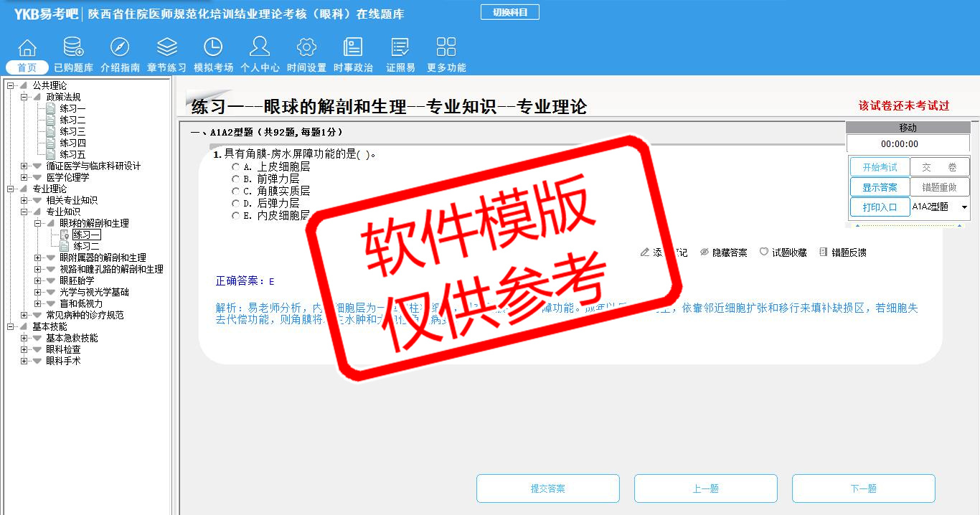Go to next question with 下一题
This screenshot has height=515, width=980.
[863, 488]
